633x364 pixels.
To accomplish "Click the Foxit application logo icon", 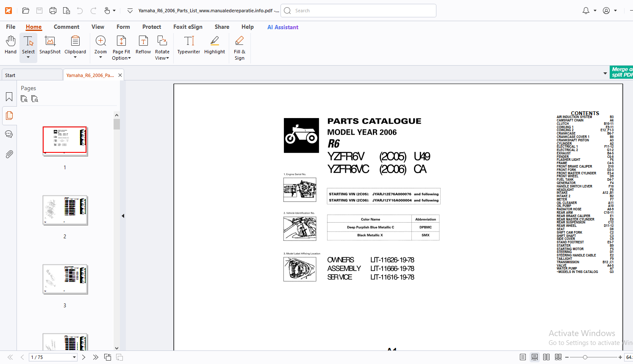I will click(8, 11).
